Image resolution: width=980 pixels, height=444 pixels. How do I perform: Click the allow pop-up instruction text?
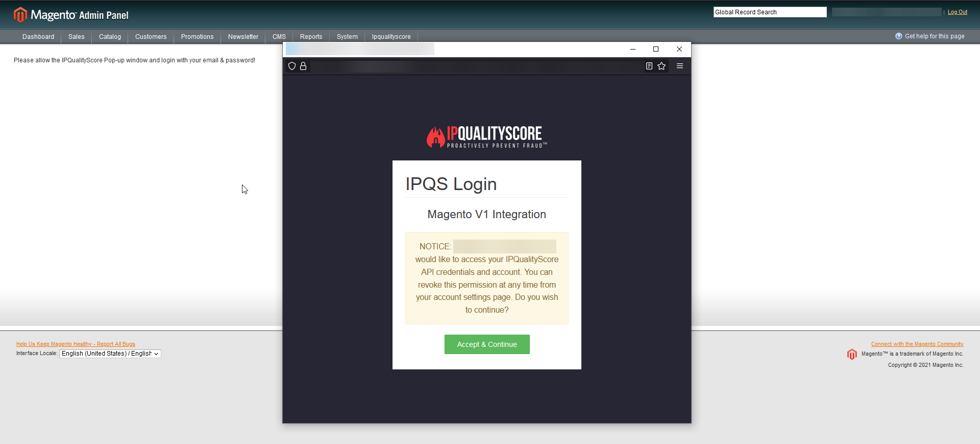(134, 60)
